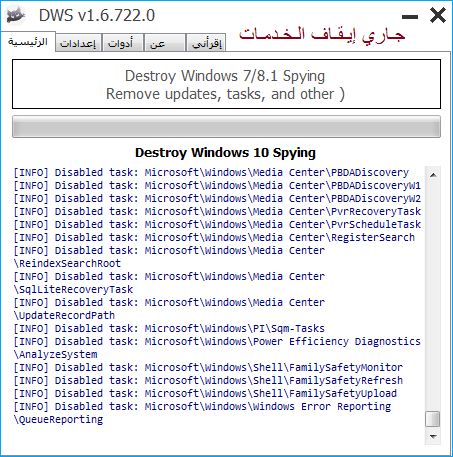Click the Windows Error Reporting log line
This screenshot has width=453, height=457.
(202, 407)
